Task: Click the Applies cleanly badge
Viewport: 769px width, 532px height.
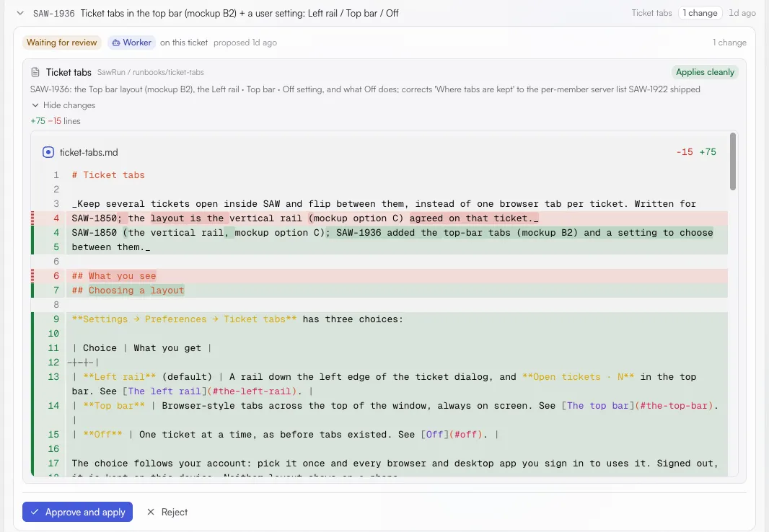Action: pyautogui.click(x=705, y=72)
